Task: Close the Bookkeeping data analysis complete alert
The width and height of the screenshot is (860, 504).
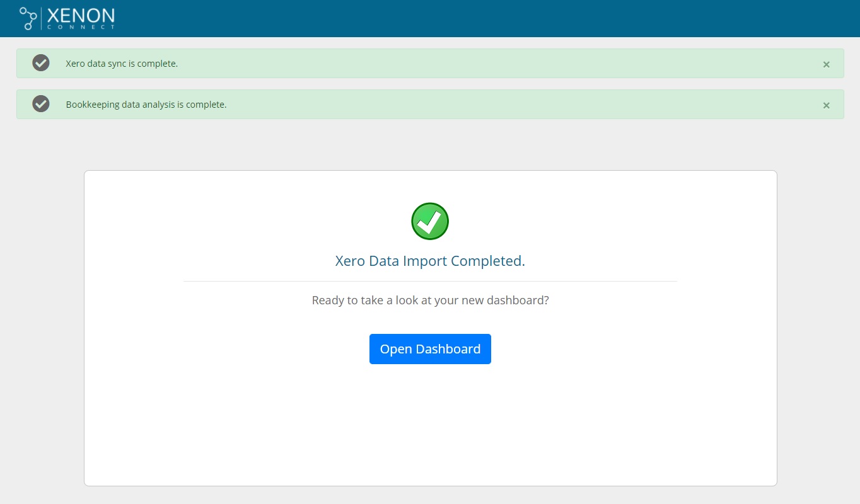Action: 826,105
